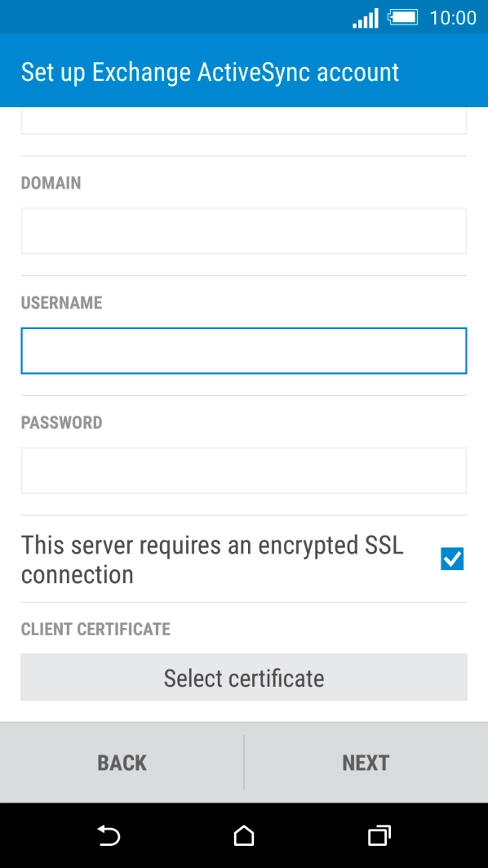The height and width of the screenshot is (868, 488).
Task: Focus the USERNAME input field
Action: (x=243, y=350)
